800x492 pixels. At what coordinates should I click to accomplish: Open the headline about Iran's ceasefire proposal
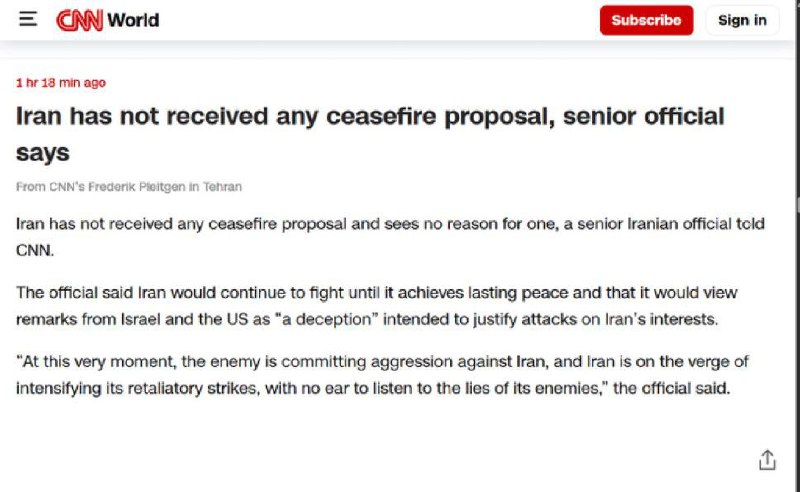pyautogui.click(x=370, y=134)
